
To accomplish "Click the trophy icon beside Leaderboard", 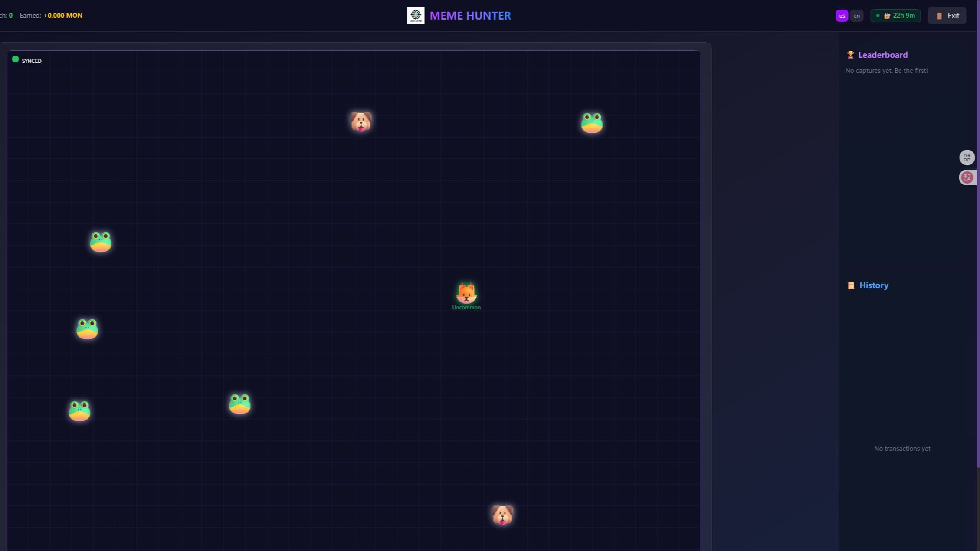I will [850, 55].
